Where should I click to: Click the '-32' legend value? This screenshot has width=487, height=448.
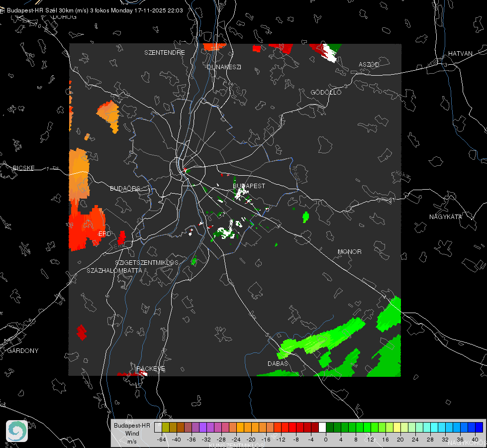206,440
